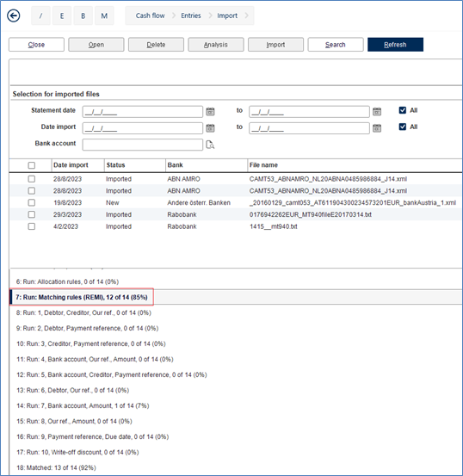Screen dimensions: 463x476
Task: Select the Andere österr. Banken row checkbox
Action: (x=32, y=202)
